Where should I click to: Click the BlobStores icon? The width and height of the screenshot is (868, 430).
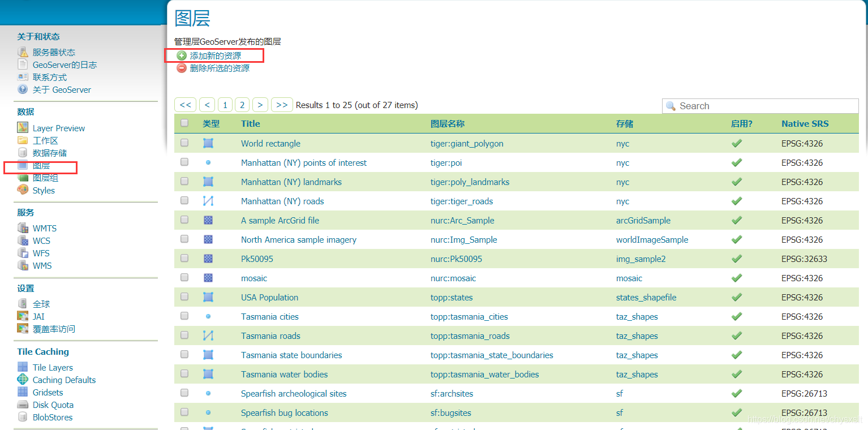pos(23,417)
